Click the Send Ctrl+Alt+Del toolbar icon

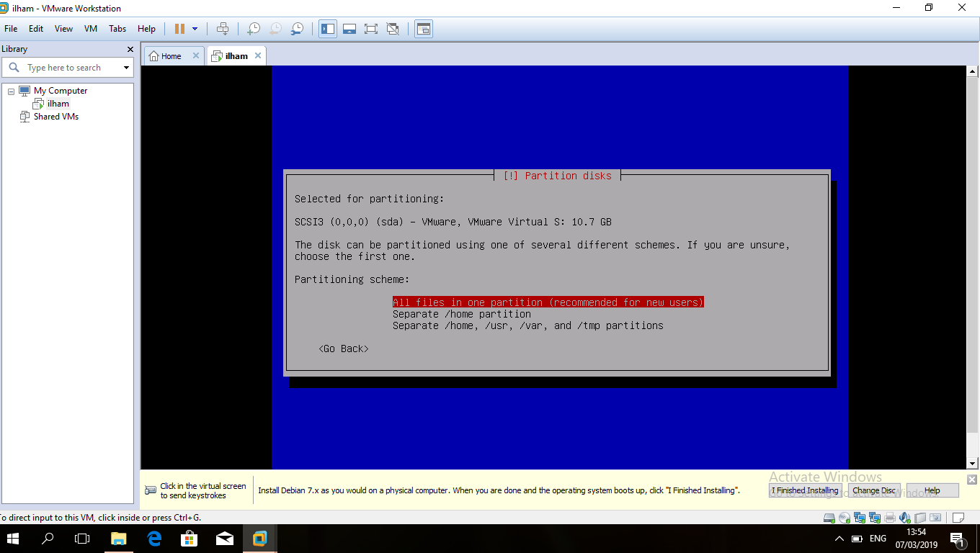click(x=223, y=29)
